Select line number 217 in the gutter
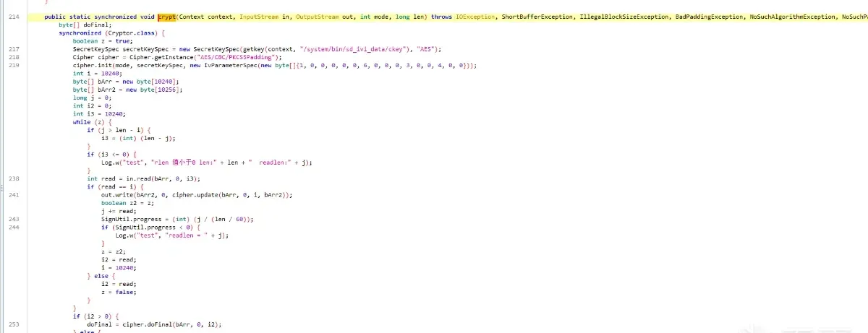Image resolution: width=868 pixels, height=333 pixels. 14,48
